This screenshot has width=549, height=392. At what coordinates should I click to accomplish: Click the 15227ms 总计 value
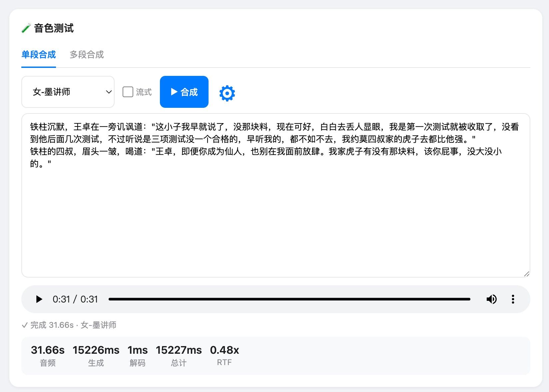pyautogui.click(x=179, y=350)
